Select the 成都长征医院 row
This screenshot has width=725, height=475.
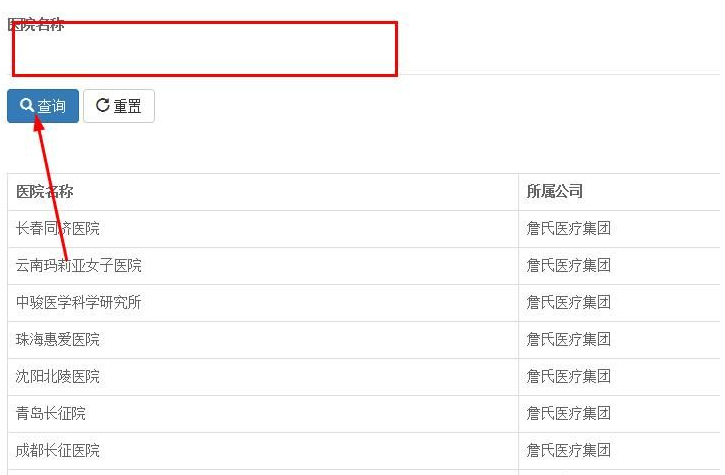coord(58,450)
